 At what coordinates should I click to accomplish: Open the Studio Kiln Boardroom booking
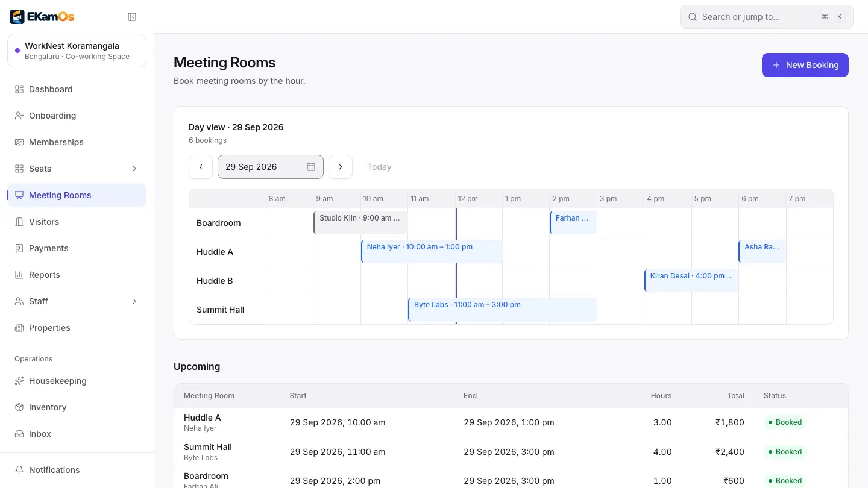click(x=360, y=222)
